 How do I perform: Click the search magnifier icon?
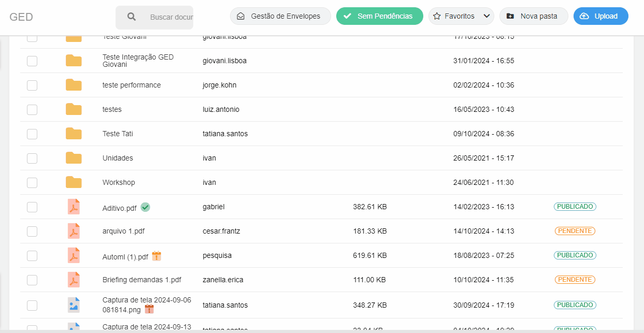pyautogui.click(x=132, y=17)
